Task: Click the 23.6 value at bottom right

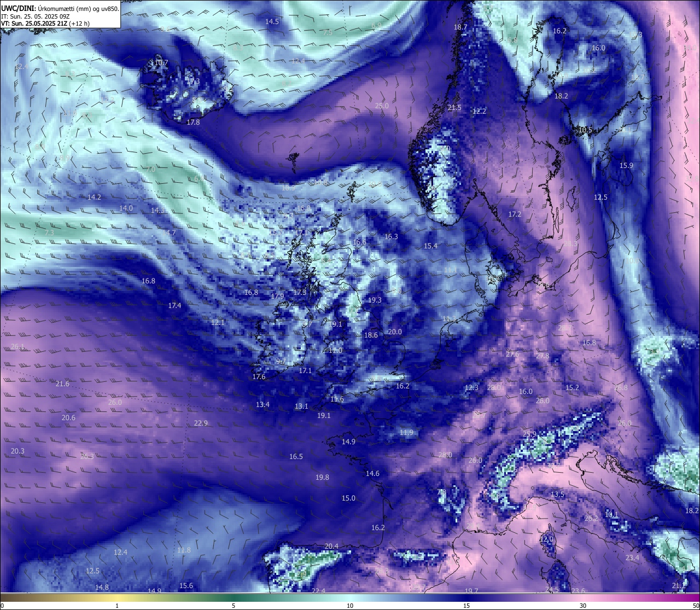Action: [x=578, y=590]
